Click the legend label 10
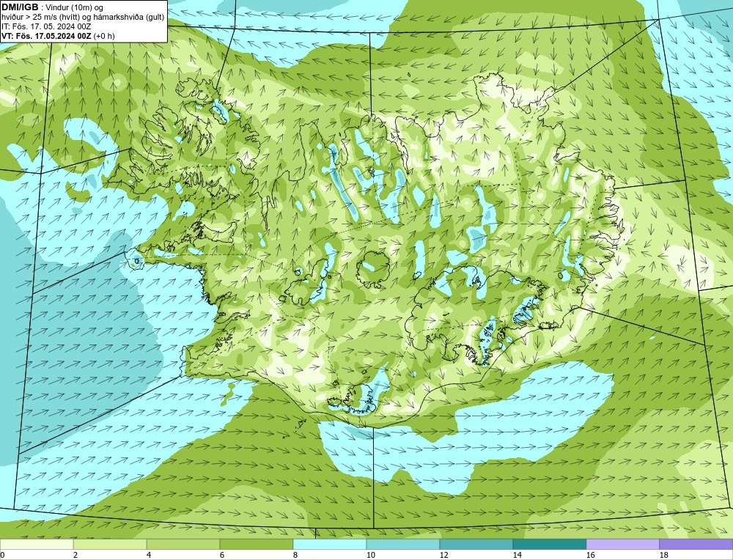The width and height of the screenshot is (733, 560). [370, 555]
